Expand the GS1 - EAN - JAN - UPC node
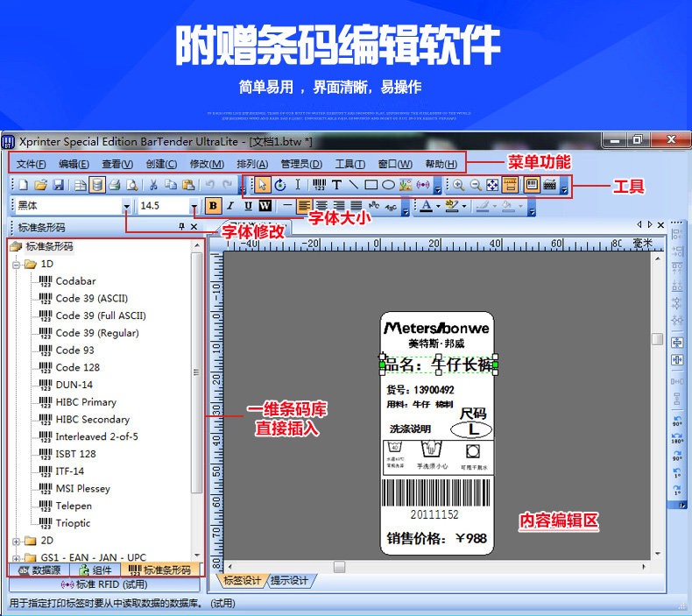692x616 pixels. point(17,558)
